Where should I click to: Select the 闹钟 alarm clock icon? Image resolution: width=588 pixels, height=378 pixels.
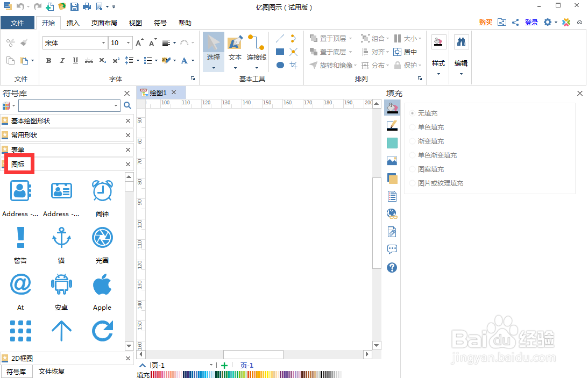[x=102, y=191]
